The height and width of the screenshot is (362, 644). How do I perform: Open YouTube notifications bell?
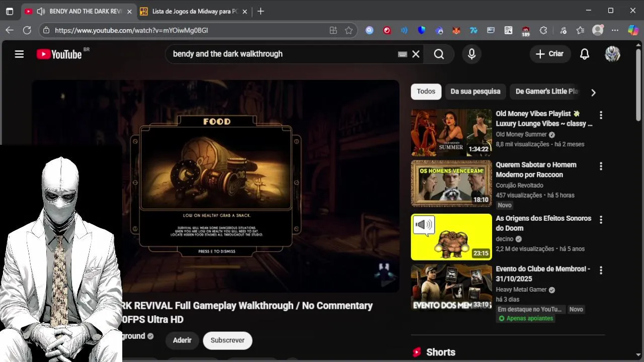click(x=585, y=54)
